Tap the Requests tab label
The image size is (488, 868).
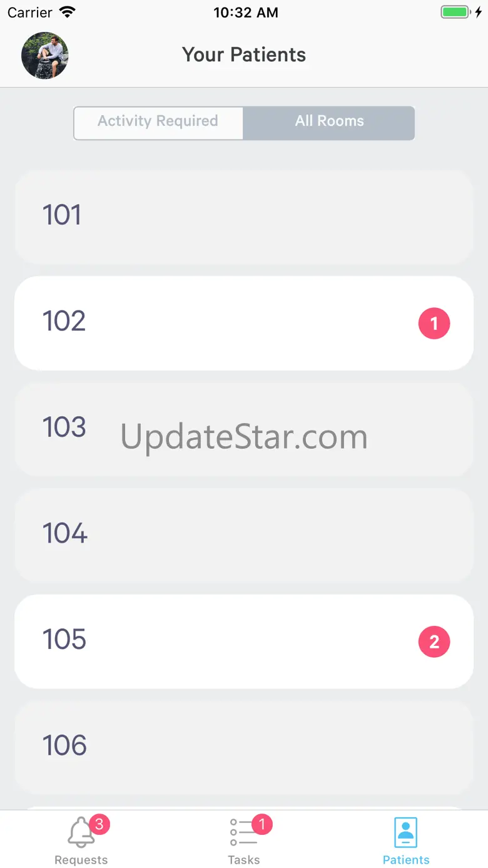81,860
